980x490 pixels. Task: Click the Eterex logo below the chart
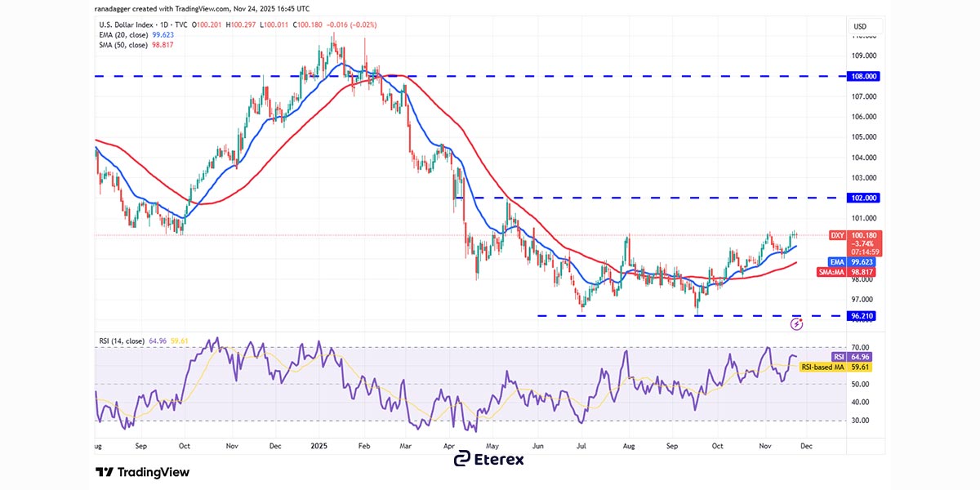point(490,461)
